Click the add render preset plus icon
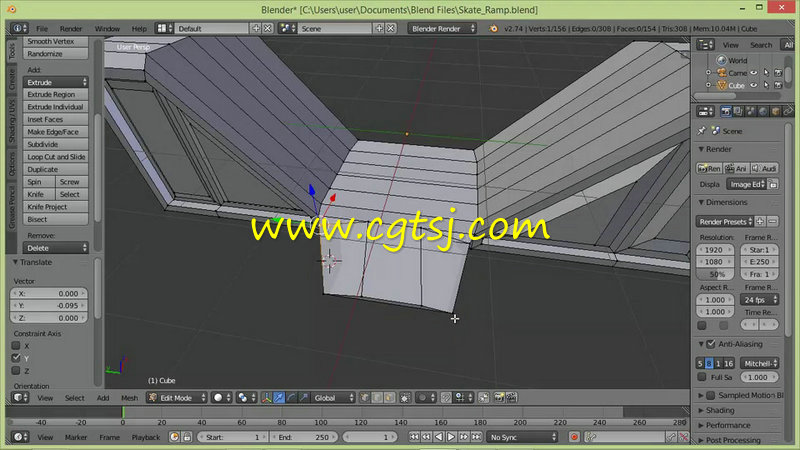This screenshot has width=800, height=450. [760, 220]
